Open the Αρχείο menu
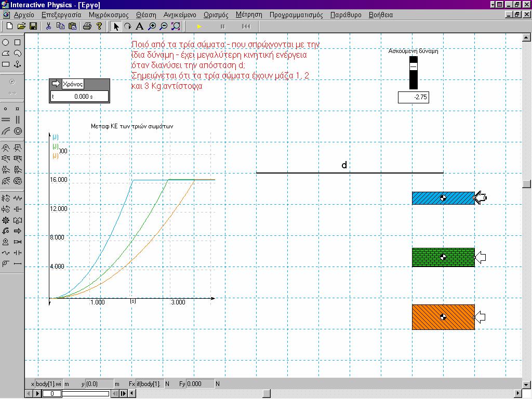Screen dimensions: 532x399 click(24, 15)
